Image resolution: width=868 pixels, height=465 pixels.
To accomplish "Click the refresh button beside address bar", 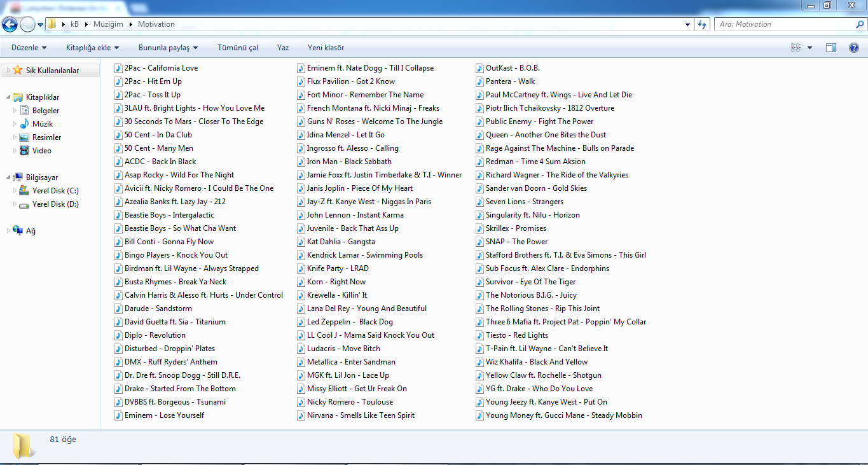I will (702, 24).
